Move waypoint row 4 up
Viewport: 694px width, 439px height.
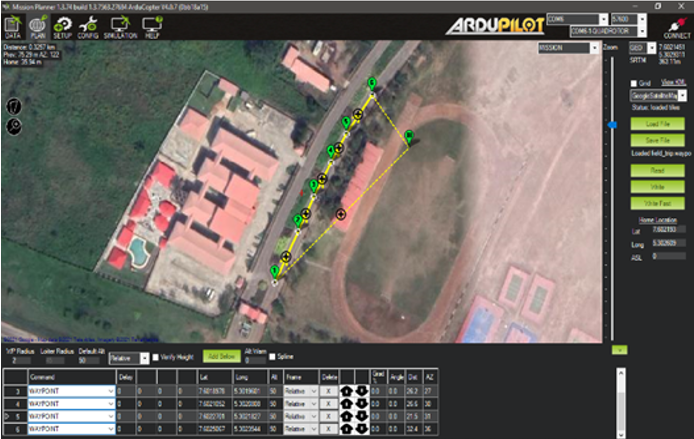pyautogui.click(x=347, y=404)
